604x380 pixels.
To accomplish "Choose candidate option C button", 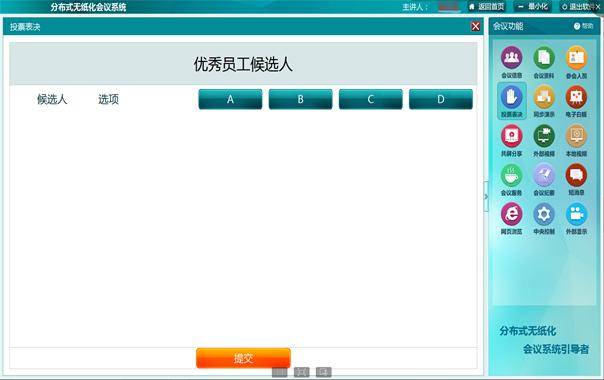I will point(371,99).
